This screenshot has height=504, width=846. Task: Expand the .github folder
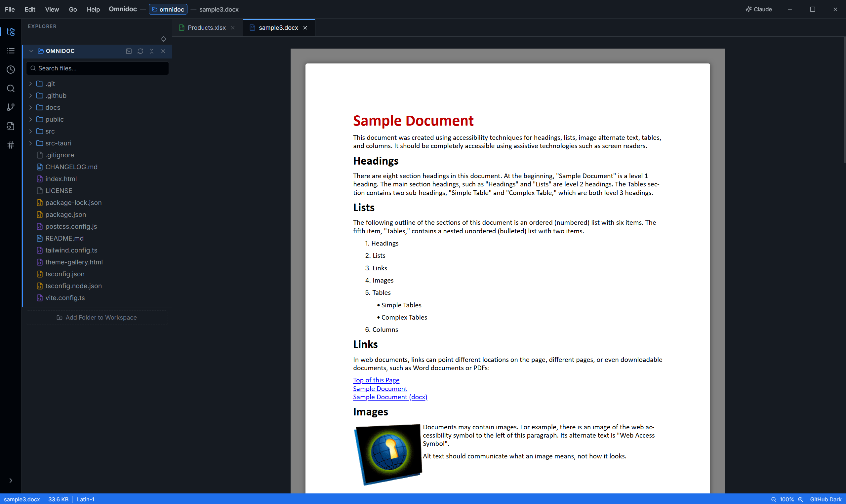pyautogui.click(x=30, y=96)
